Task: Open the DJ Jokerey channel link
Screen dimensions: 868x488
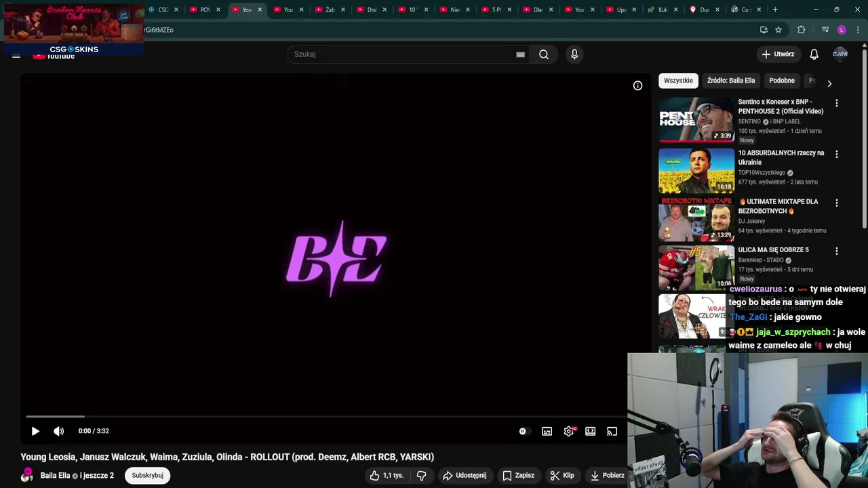Action: click(751, 222)
